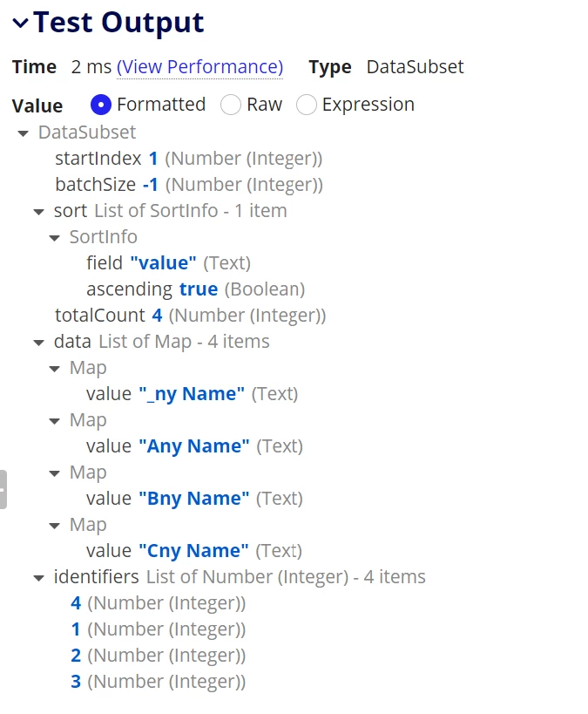Collapse the sort List of SortInfo arrow
The image size is (588, 714).
pyautogui.click(x=39, y=212)
